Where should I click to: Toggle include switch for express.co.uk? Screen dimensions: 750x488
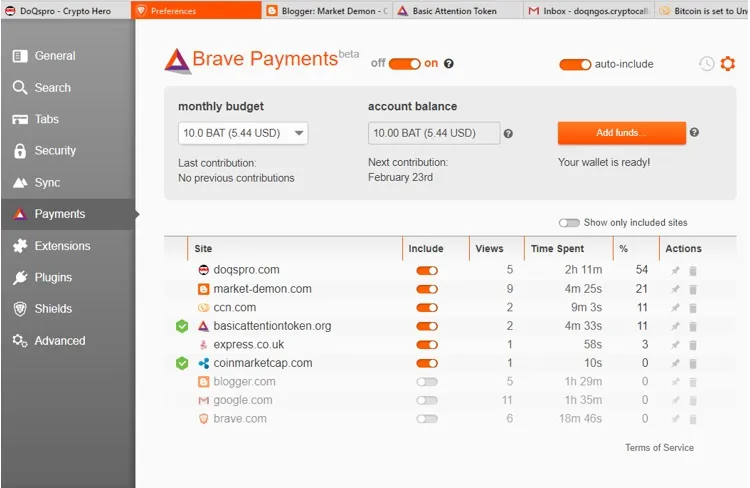(427, 345)
